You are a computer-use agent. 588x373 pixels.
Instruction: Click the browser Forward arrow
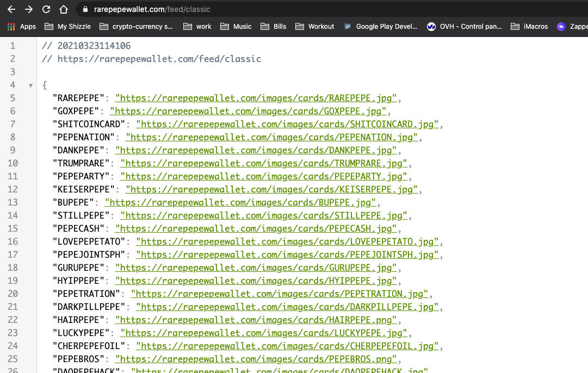point(28,9)
